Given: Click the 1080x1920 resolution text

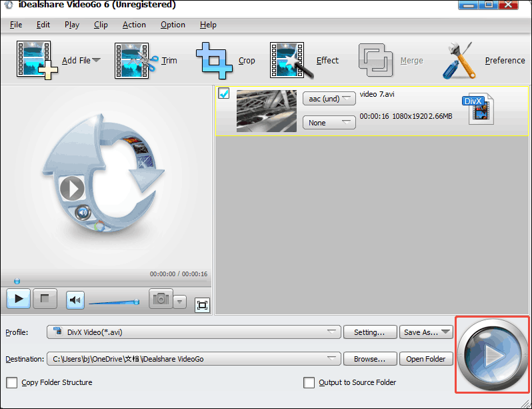Looking at the screenshot, I should click(x=409, y=116).
